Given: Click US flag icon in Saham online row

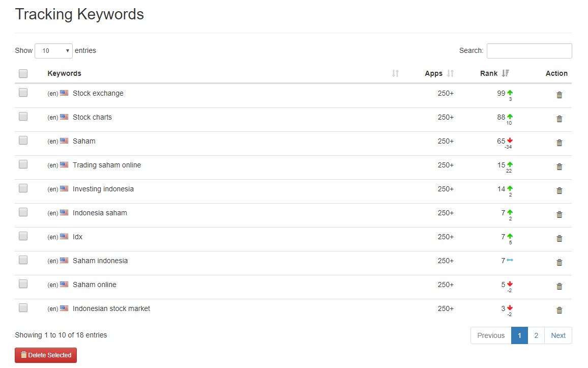Looking at the screenshot, I should 64,285.
